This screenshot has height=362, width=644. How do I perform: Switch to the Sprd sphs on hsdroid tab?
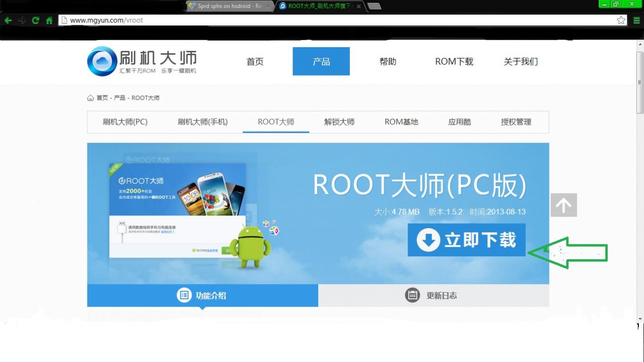(x=229, y=6)
